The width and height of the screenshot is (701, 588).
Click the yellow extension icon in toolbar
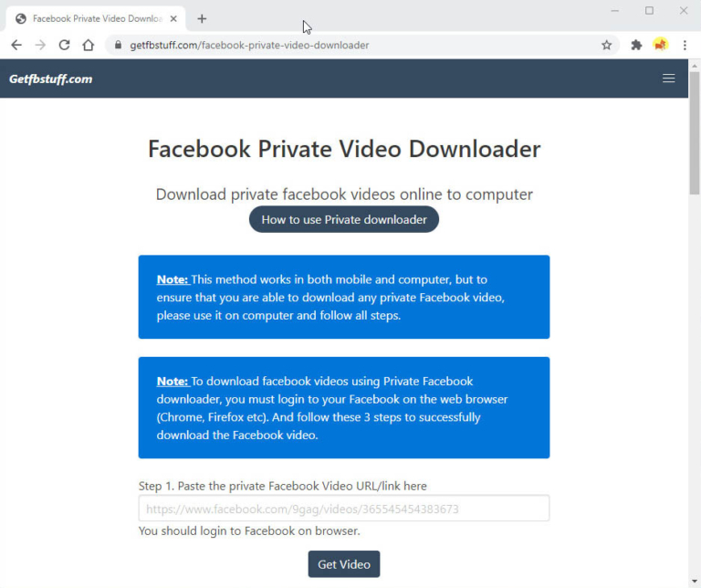point(660,45)
